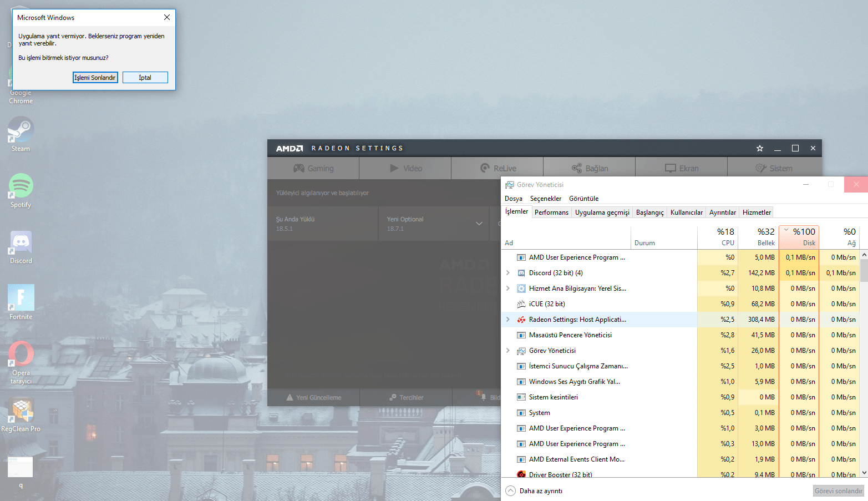Click Şu Anda Yüklü 18.5.1 tile

(x=323, y=224)
